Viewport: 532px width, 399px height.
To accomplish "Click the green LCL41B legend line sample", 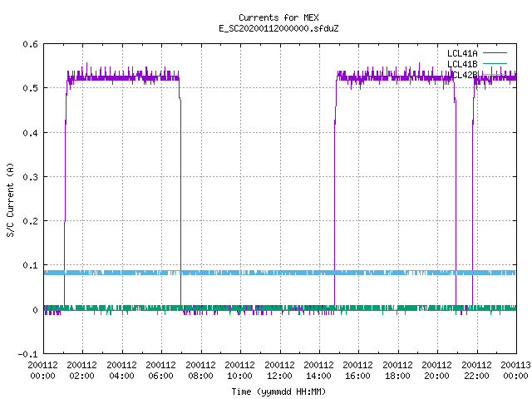I will (x=495, y=63).
